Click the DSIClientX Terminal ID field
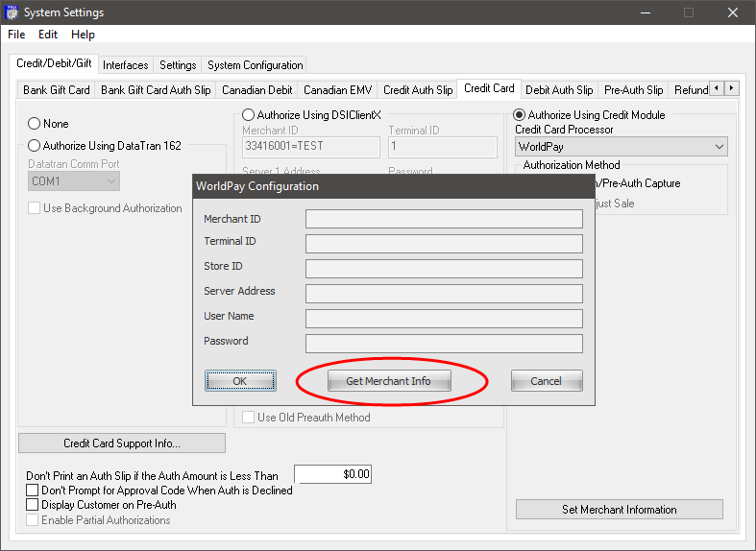 point(443,147)
